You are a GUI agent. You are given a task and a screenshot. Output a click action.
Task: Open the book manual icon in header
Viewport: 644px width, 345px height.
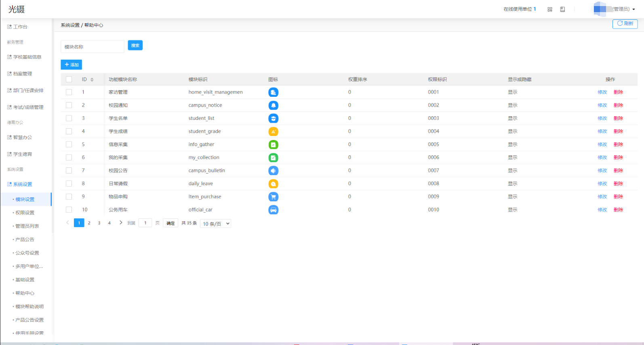562,9
